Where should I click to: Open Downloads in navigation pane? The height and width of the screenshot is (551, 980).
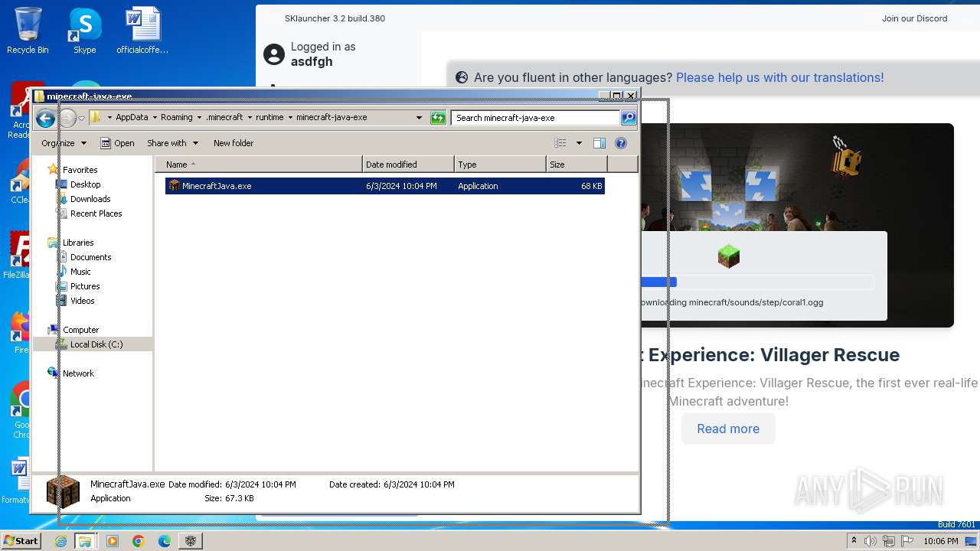(90, 199)
